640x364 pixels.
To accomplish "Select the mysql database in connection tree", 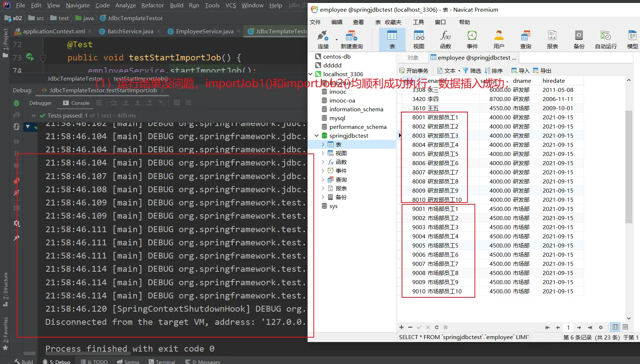I will pyautogui.click(x=337, y=118).
